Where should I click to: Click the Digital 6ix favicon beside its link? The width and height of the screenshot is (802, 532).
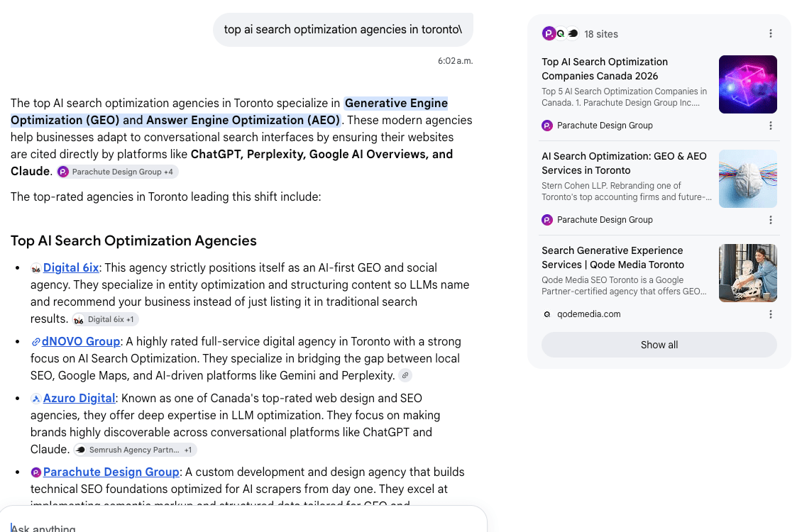[x=35, y=268]
